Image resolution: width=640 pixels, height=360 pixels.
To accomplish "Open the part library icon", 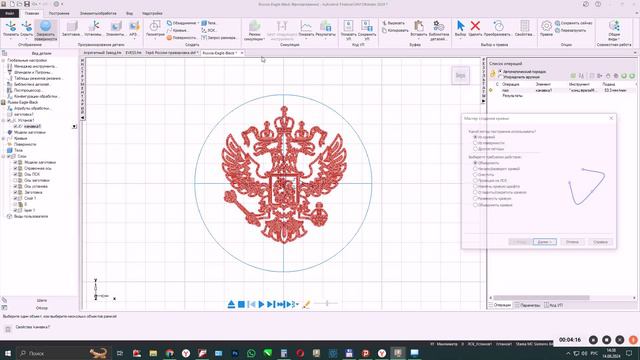I will [439, 26].
